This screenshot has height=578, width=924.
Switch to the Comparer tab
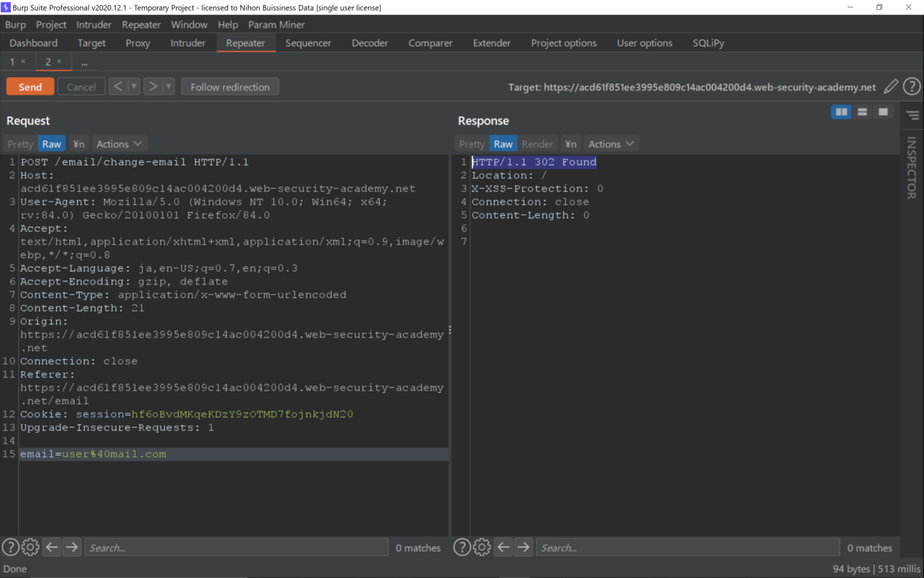430,43
